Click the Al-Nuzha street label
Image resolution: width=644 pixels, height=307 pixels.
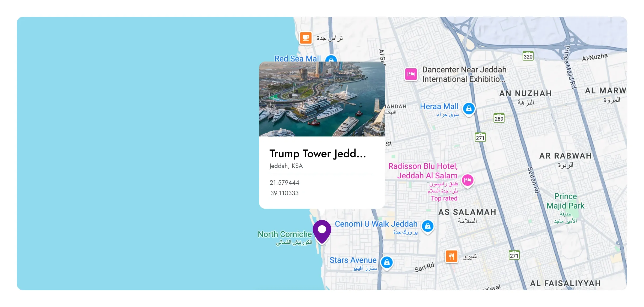pos(595,57)
